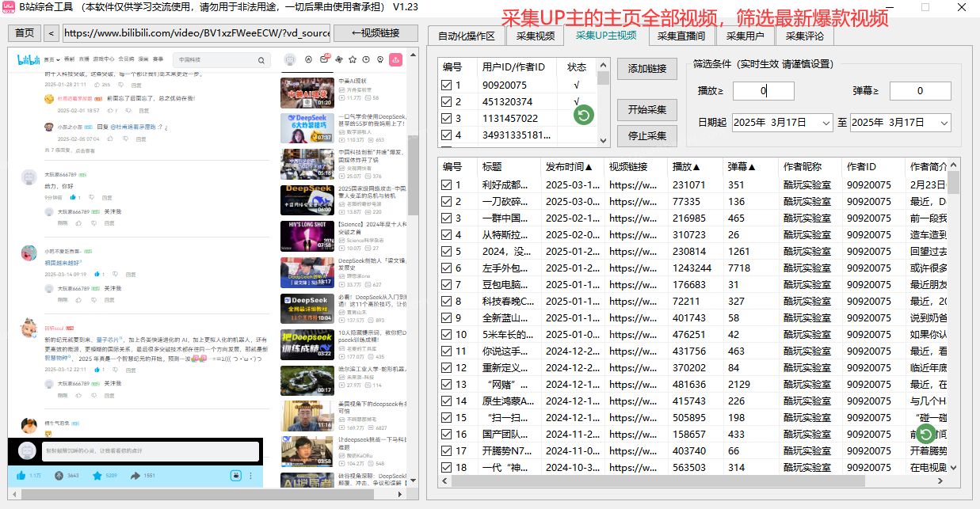The height and width of the screenshot is (509, 980).
Task: Uncheck the checkbox on result row 5
Action: (x=445, y=252)
